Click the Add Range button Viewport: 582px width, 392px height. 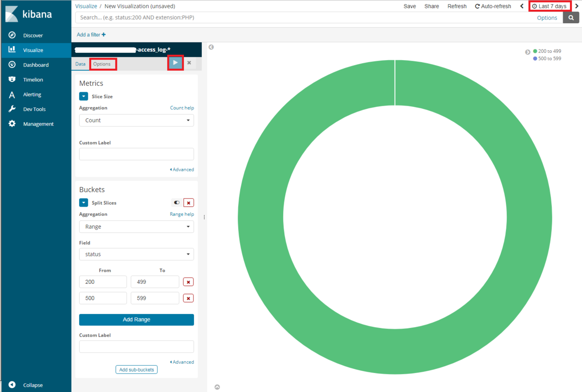tap(136, 320)
